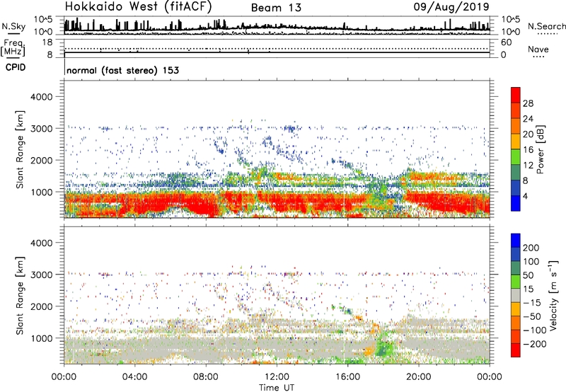Click the '60' Nave axis tick
Viewport: 566px width, 392px height.
pos(506,42)
